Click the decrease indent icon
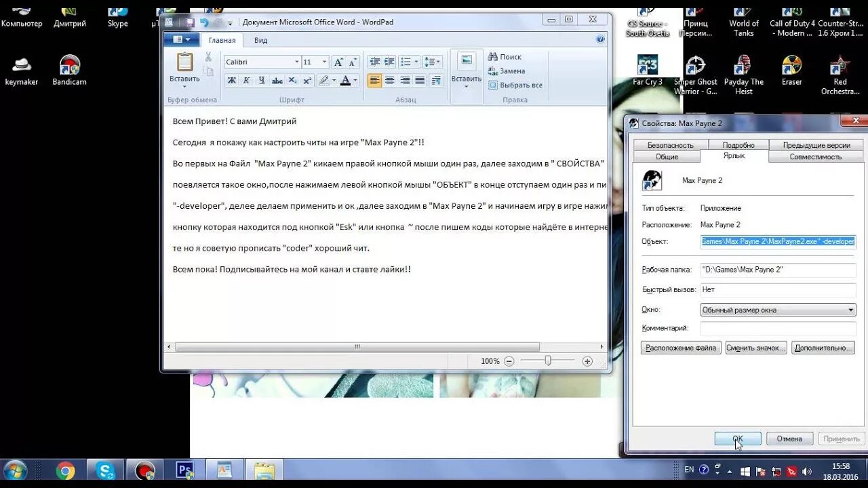The height and width of the screenshot is (488, 868). tap(374, 62)
